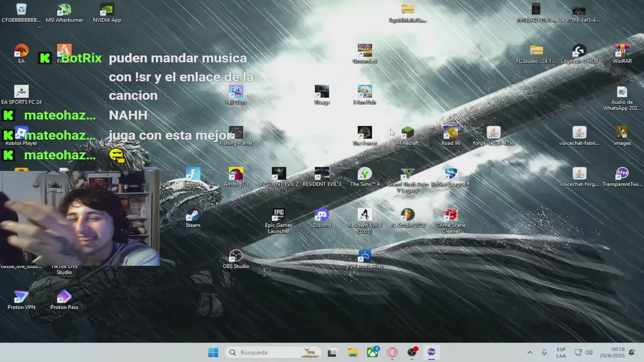This screenshot has height=362, width=644.
Task: Open network settings from system tray
Action: click(x=578, y=352)
